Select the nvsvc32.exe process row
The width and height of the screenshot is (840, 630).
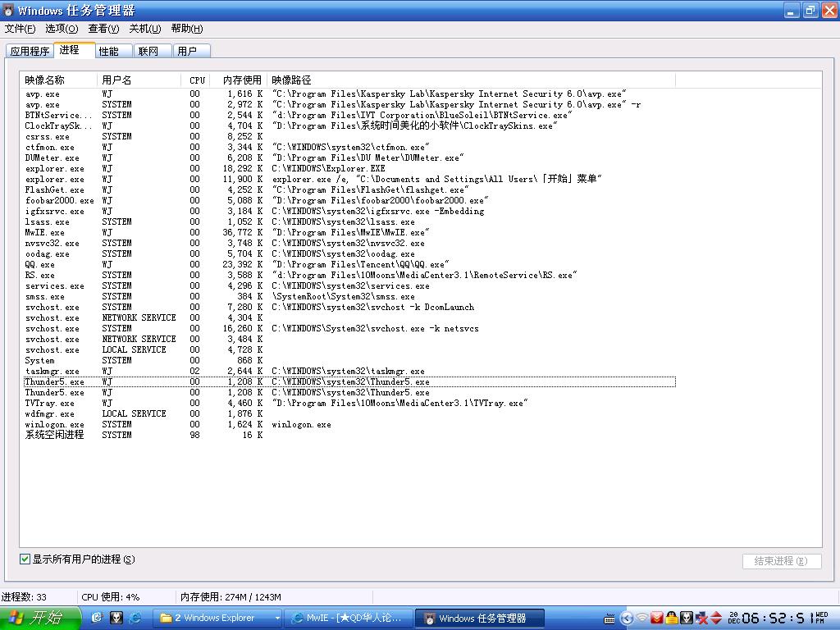pyautogui.click(x=349, y=243)
